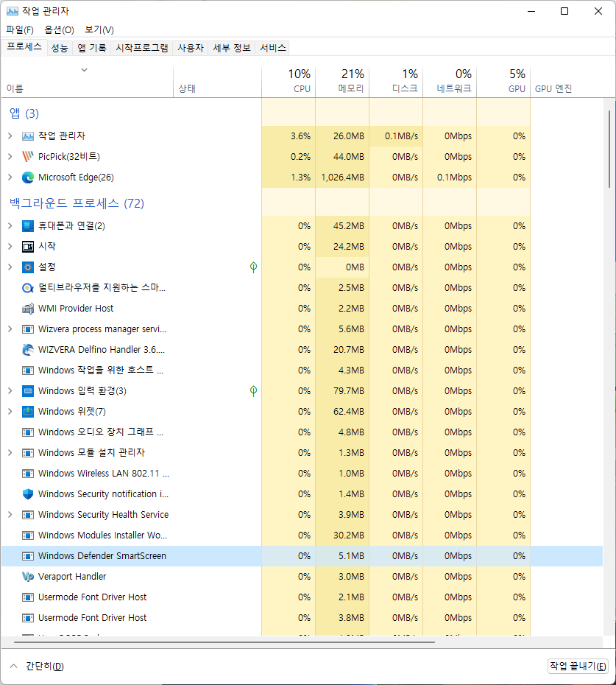Switch to the 시작프로그램 tab
This screenshot has height=685, width=616.
click(142, 48)
